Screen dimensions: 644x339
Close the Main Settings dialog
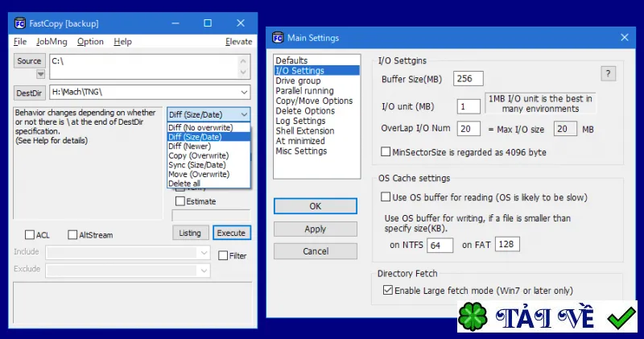pyautogui.click(x=625, y=37)
